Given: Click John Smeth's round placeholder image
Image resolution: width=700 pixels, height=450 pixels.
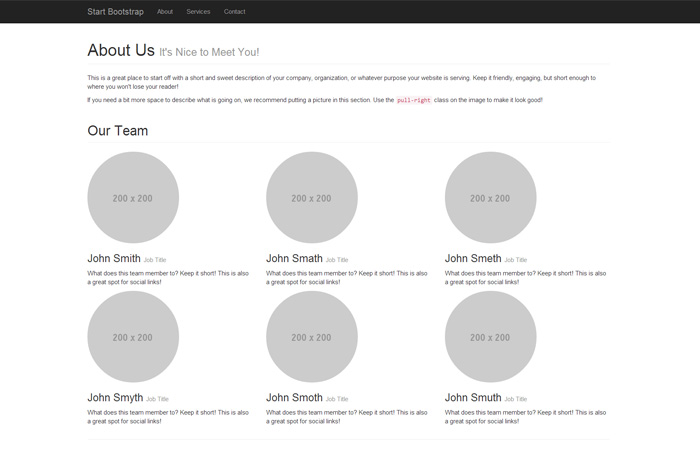Looking at the screenshot, I should 490,197.
